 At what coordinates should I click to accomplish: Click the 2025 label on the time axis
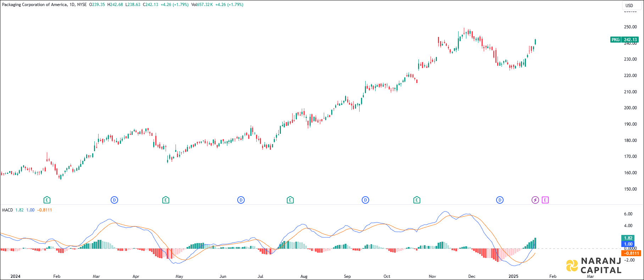click(x=513, y=276)
